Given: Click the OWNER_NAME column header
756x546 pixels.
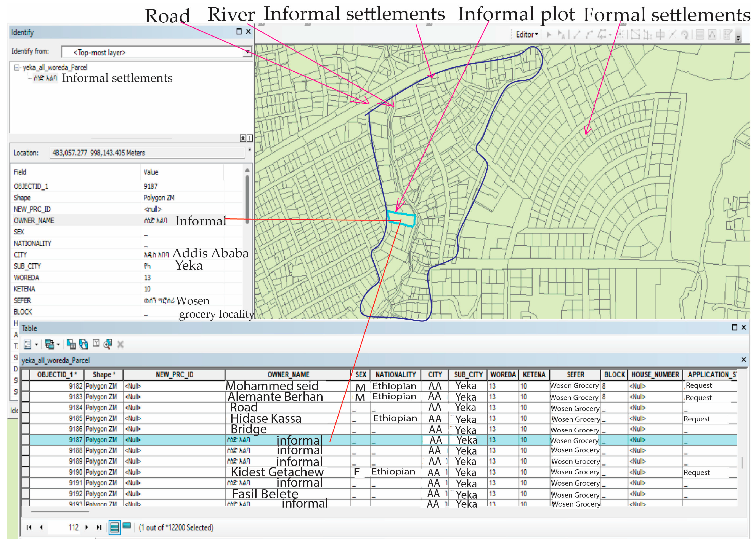Looking at the screenshot, I should (288, 375).
